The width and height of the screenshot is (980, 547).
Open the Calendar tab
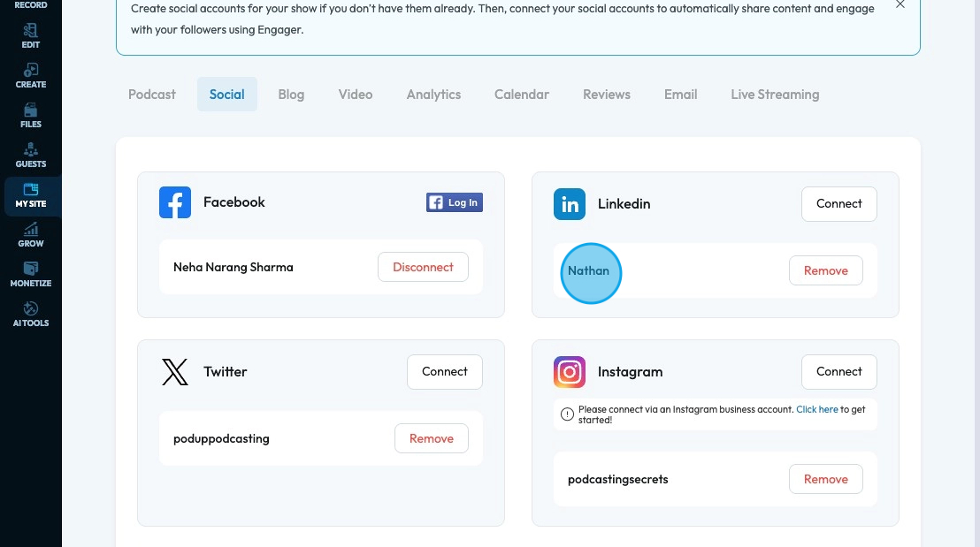click(522, 95)
